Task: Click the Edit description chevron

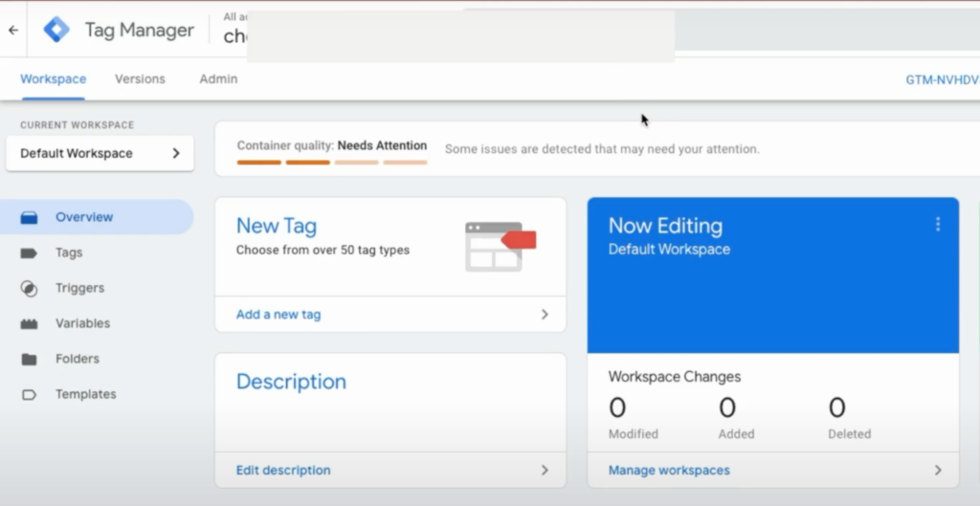Action: (x=545, y=470)
